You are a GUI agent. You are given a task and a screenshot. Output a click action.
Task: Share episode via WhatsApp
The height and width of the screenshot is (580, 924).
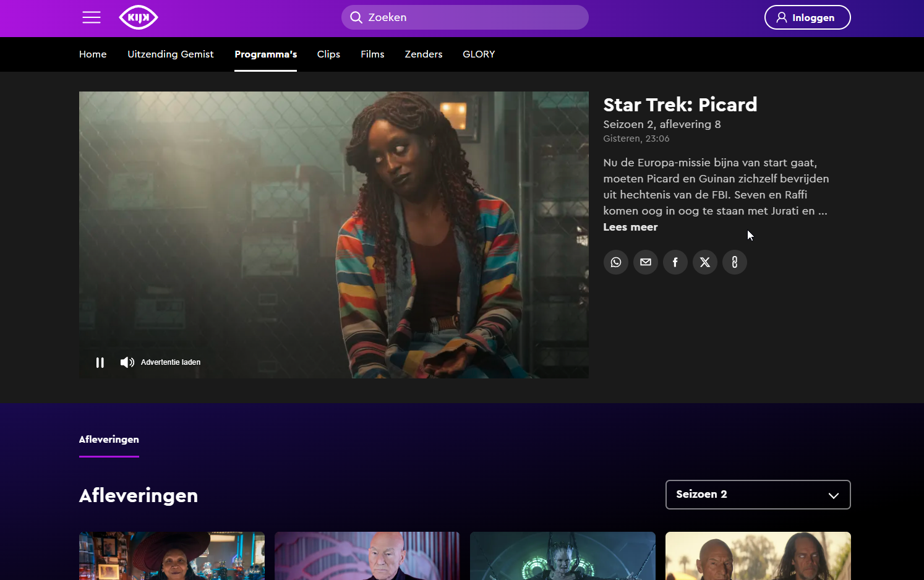[615, 262]
